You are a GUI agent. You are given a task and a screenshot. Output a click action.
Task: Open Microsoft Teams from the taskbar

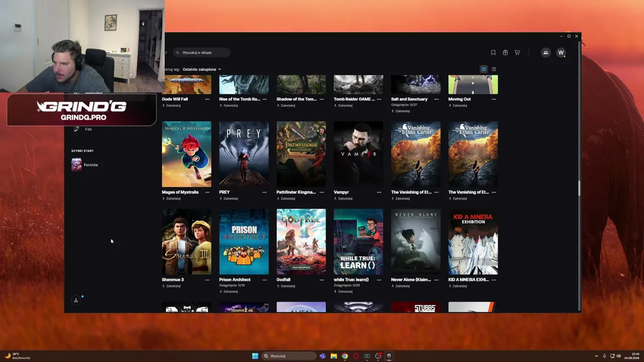click(x=323, y=356)
